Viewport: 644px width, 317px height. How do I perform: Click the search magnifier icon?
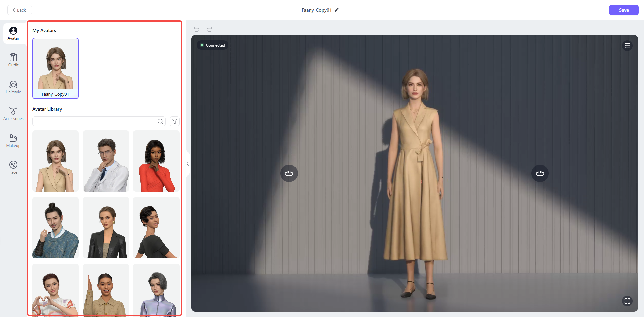(160, 121)
